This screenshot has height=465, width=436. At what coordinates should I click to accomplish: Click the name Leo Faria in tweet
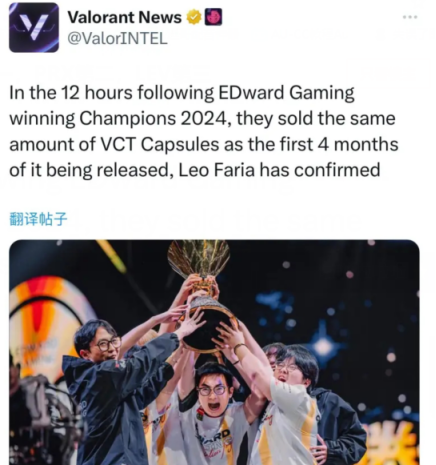(x=217, y=170)
